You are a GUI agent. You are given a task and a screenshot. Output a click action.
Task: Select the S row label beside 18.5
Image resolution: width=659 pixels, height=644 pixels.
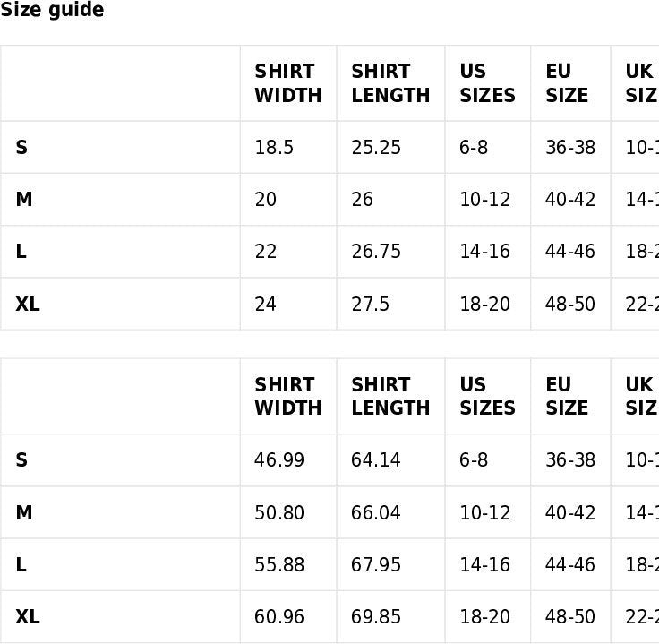[21, 148]
